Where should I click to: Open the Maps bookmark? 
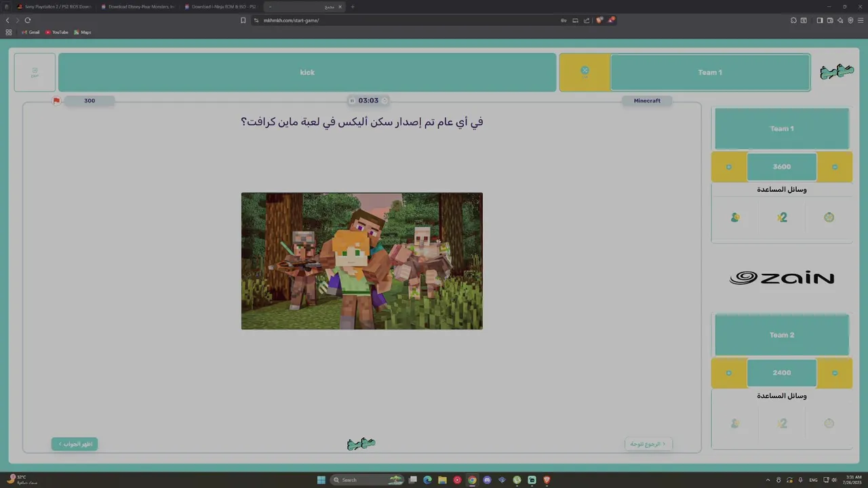[83, 32]
